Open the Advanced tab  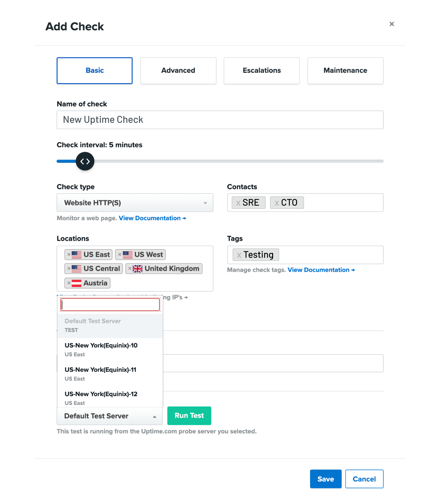coord(178,71)
